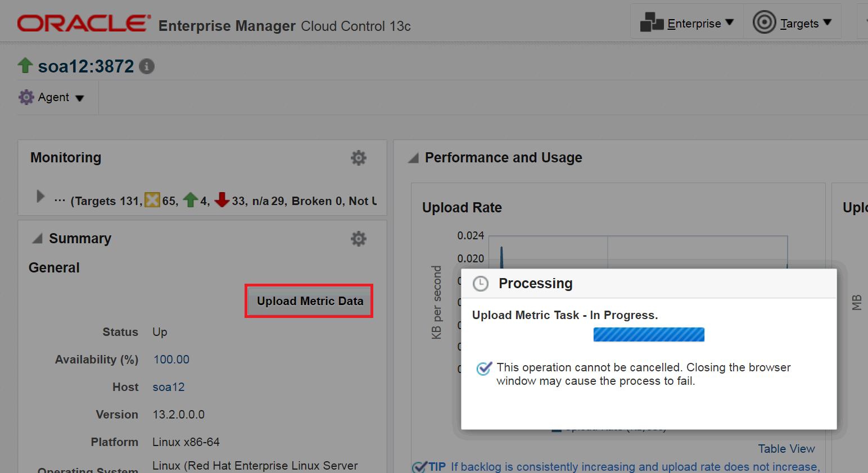
Task: Open the Enterprise menu
Action: pos(694,23)
